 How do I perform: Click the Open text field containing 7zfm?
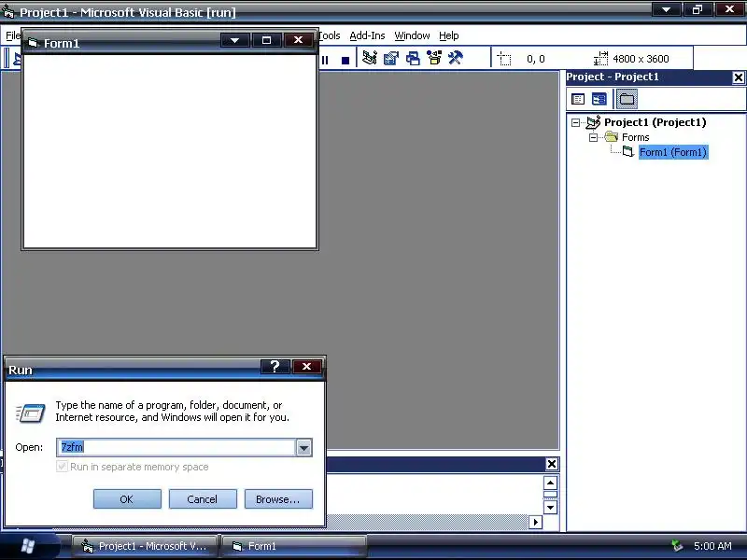[x=176, y=447]
